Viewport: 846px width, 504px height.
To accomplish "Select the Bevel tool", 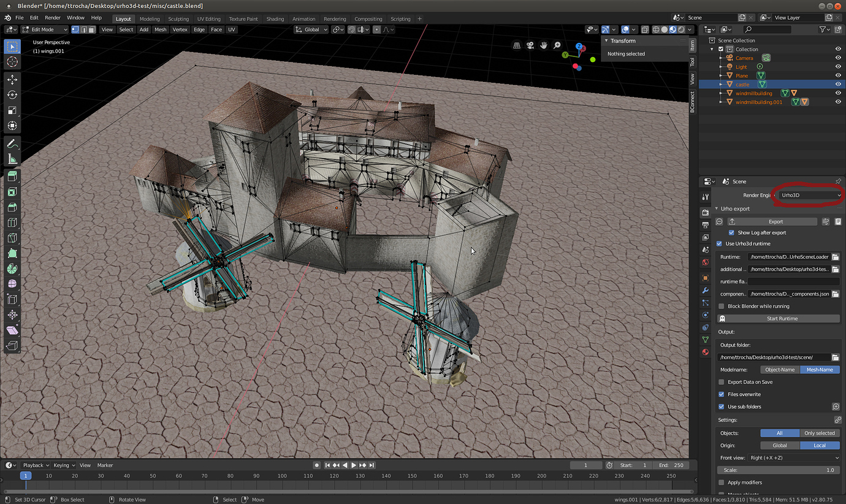I will click(x=12, y=207).
